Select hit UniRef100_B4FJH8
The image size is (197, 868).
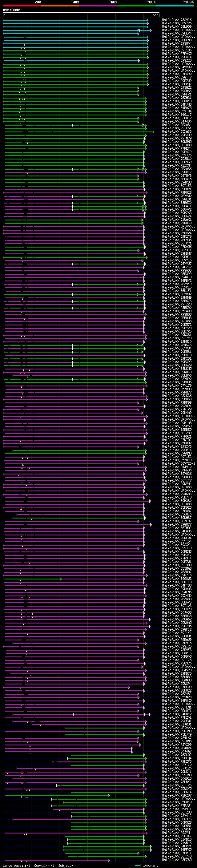(x=177, y=104)
